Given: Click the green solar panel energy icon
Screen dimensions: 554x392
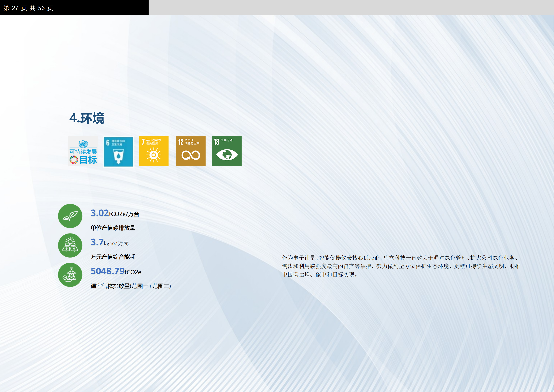Looking at the screenshot, I should click(x=70, y=245).
